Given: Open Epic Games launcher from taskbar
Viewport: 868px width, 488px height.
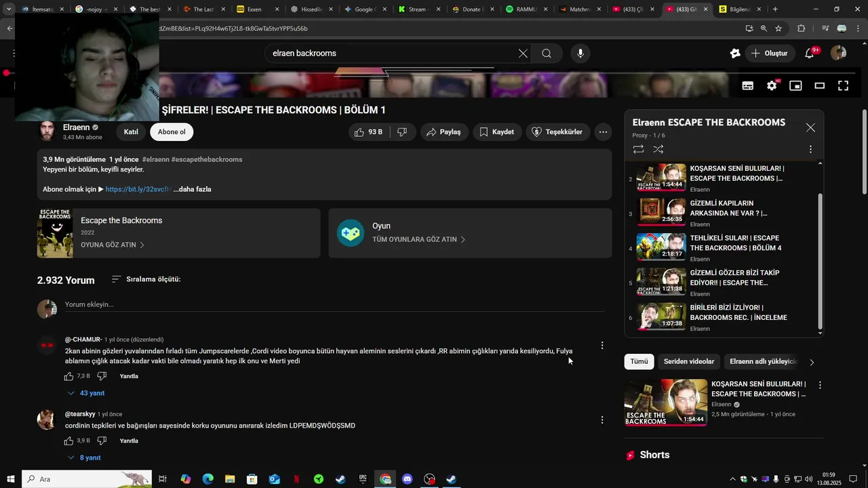Looking at the screenshot, I should (363, 479).
